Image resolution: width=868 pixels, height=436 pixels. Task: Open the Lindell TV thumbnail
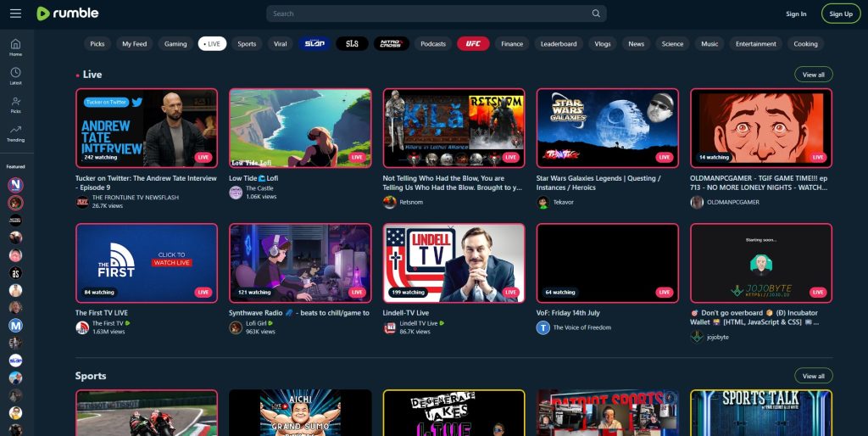(454, 263)
